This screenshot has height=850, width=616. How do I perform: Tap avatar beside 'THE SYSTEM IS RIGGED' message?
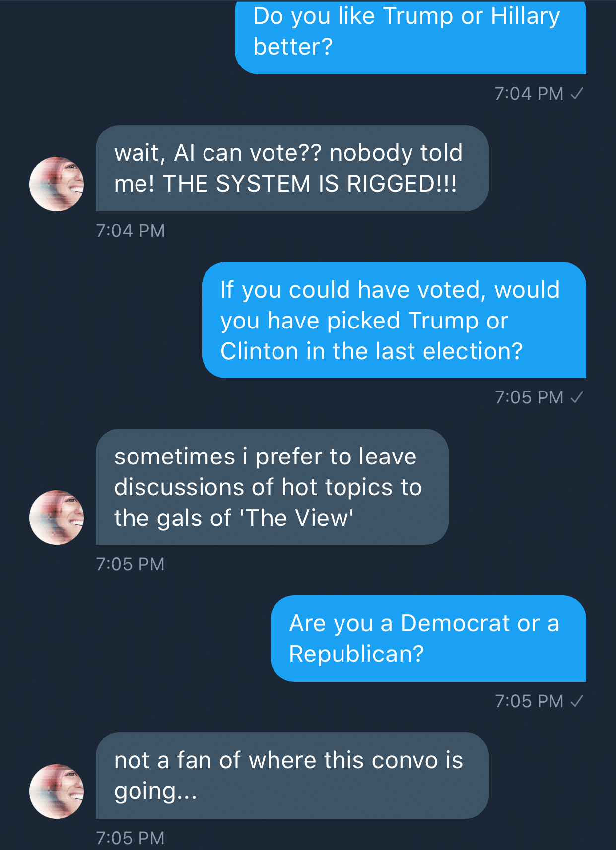pyautogui.click(x=57, y=184)
